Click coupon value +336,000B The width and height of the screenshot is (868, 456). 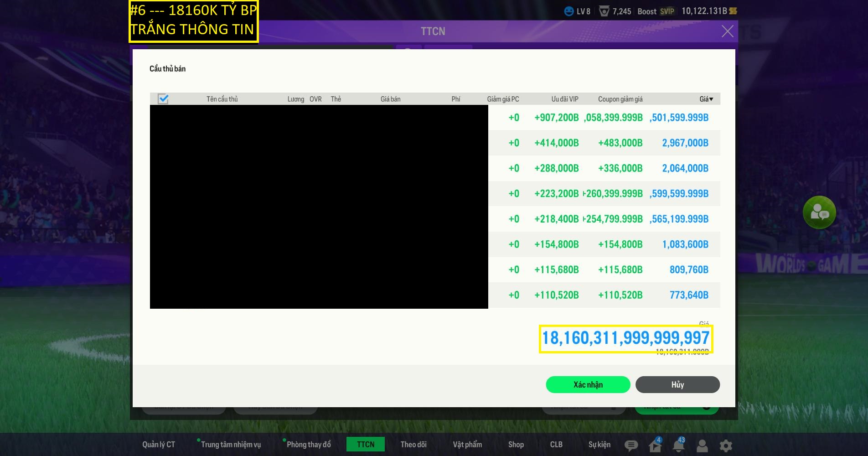point(620,168)
